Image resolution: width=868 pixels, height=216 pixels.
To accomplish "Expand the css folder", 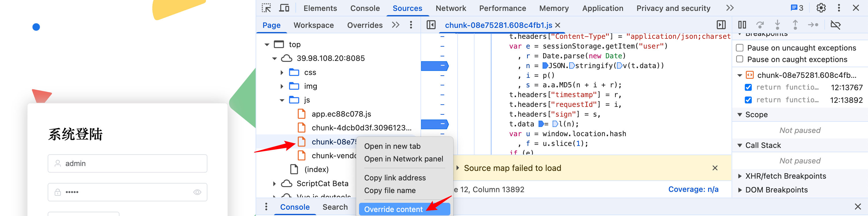I will click(282, 72).
